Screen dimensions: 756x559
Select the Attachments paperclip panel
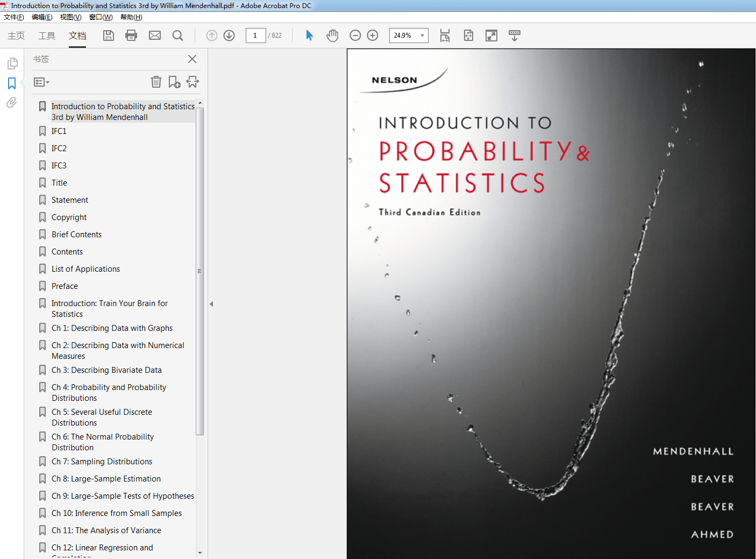pos(12,103)
